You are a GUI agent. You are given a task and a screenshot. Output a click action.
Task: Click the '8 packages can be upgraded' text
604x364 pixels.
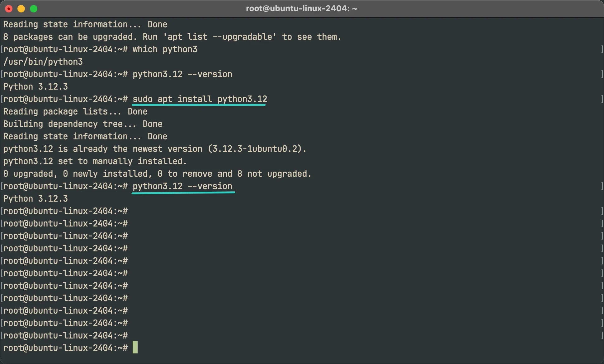coord(70,37)
